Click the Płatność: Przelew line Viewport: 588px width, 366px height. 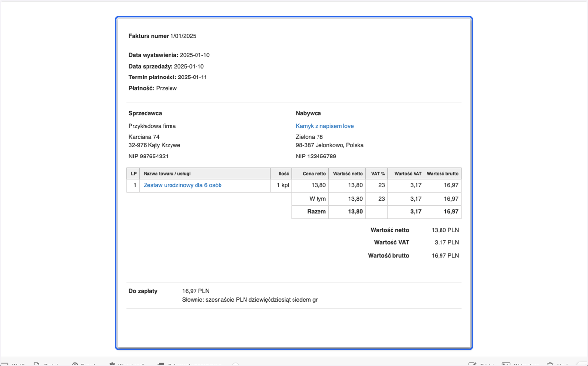[153, 88]
